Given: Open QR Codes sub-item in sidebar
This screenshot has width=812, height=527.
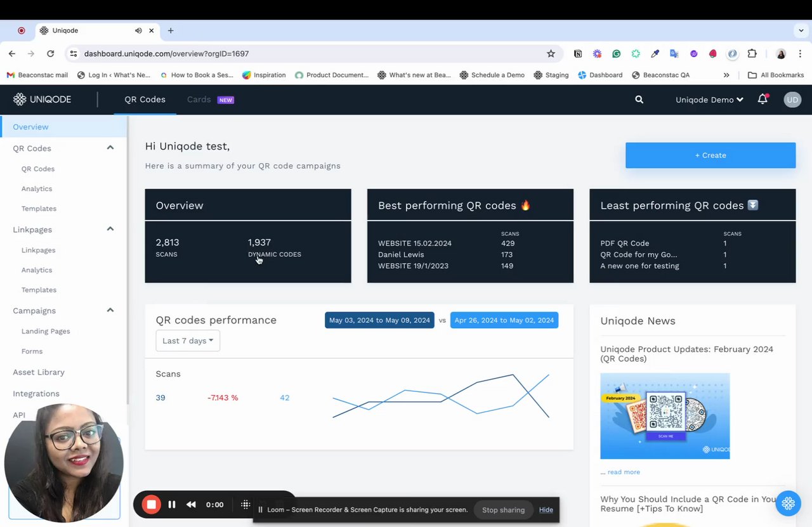Looking at the screenshot, I should click(38, 169).
